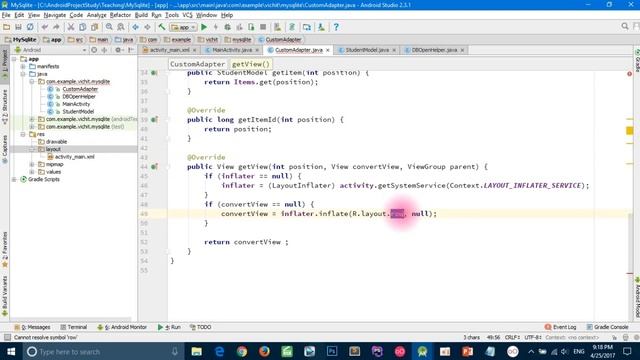Viewport: 640px width, 360px height.
Task: Open the SDK Manager toolbar icon
Action: pos(321,27)
